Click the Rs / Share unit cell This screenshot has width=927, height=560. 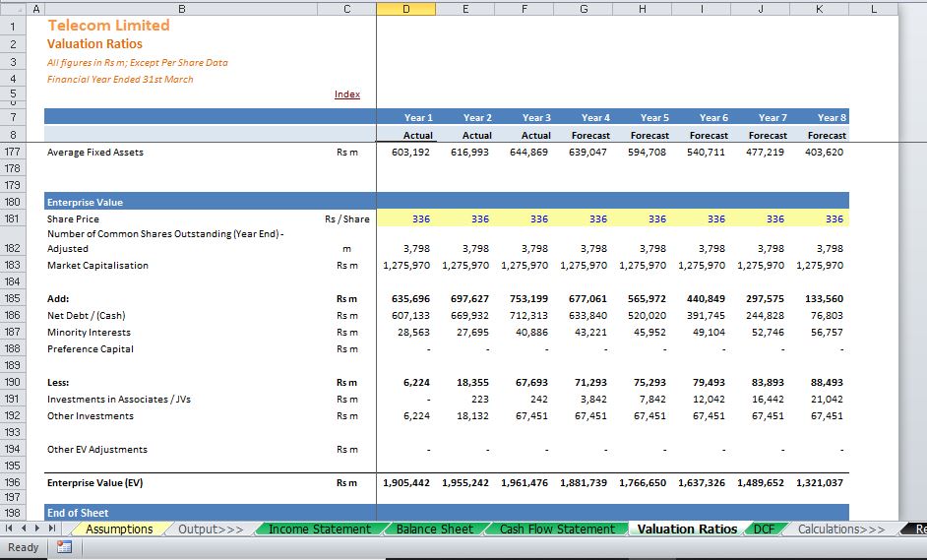[x=347, y=218]
